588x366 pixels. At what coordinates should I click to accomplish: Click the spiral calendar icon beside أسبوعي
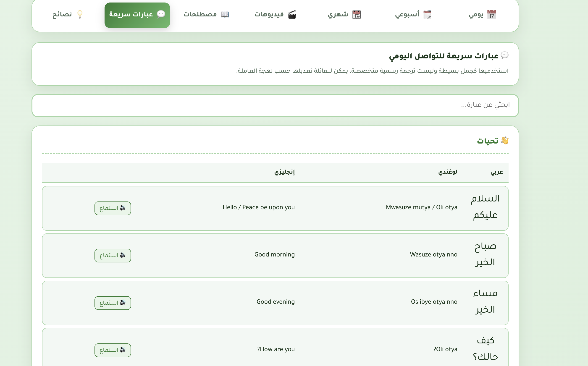(x=427, y=15)
